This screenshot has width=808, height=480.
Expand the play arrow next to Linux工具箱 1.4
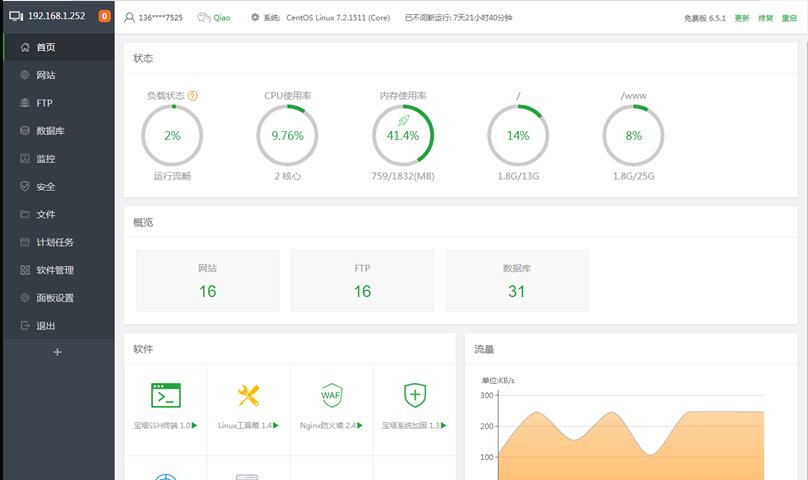pos(276,425)
